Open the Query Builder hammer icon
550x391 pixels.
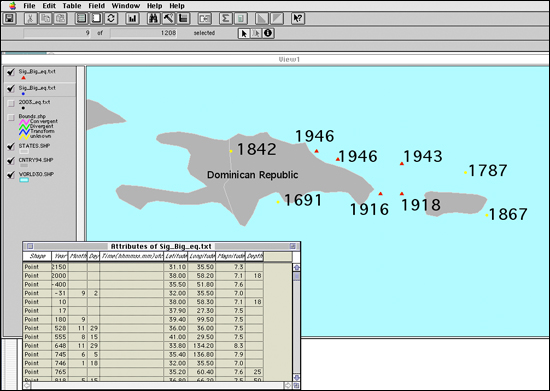pos(168,18)
